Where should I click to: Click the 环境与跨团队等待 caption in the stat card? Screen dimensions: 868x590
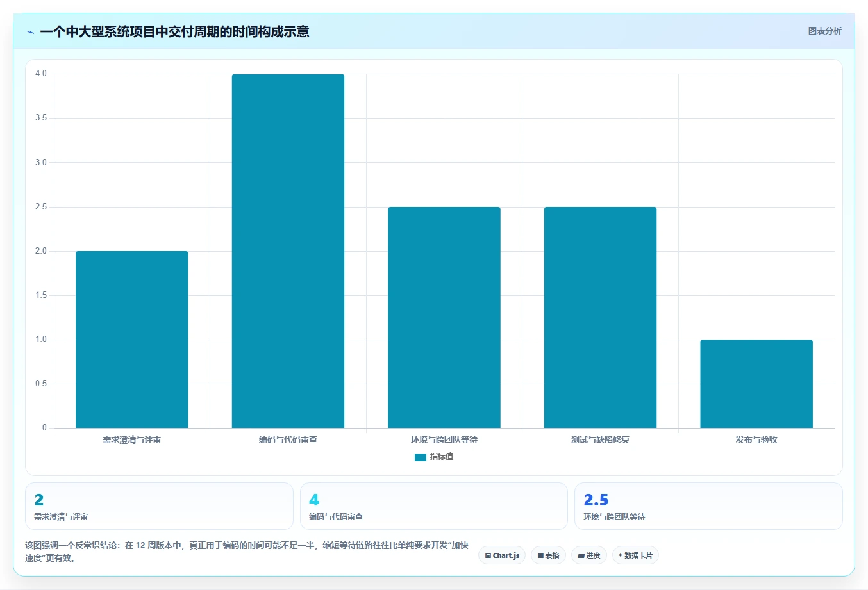tap(614, 517)
